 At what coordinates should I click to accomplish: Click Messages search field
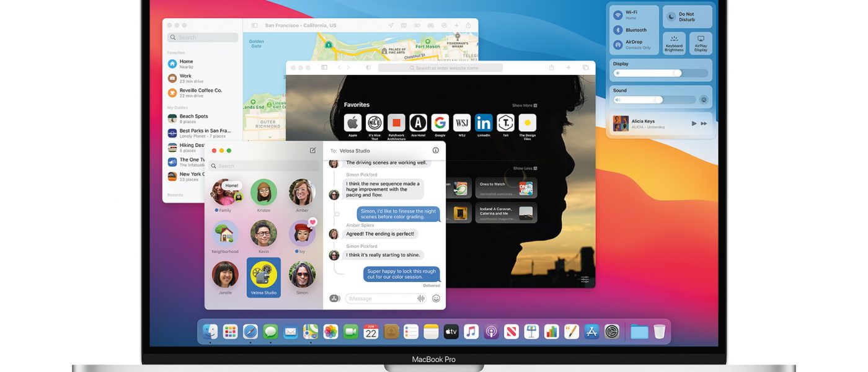click(x=263, y=166)
